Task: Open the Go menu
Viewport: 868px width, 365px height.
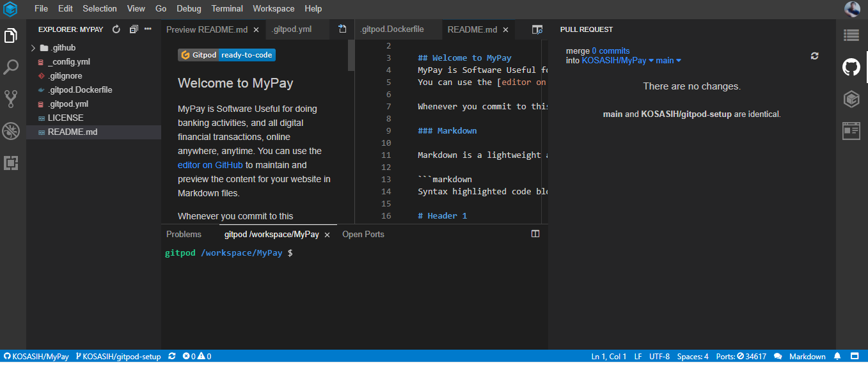Action: coord(161,8)
